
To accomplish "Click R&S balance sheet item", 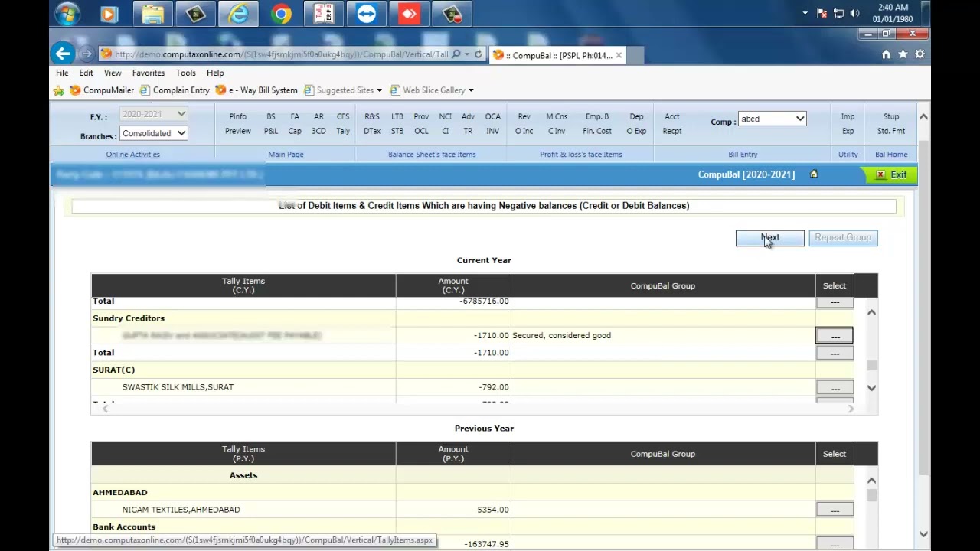I will click(x=372, y=116).
